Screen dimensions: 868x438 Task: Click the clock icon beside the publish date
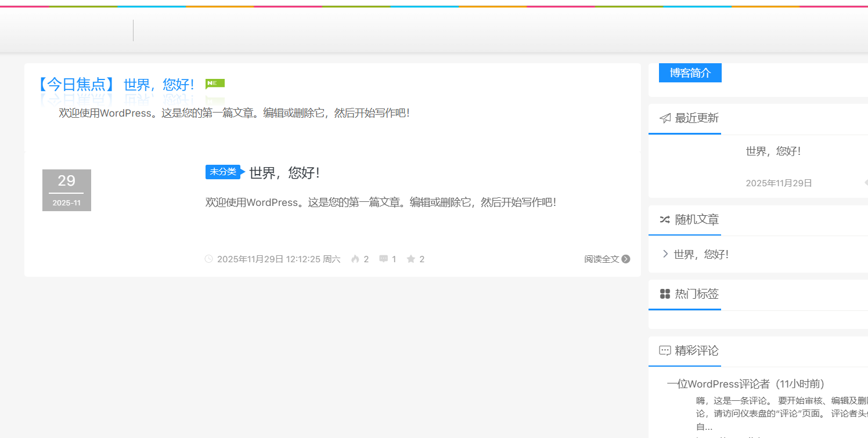click(x=208, y=259)
